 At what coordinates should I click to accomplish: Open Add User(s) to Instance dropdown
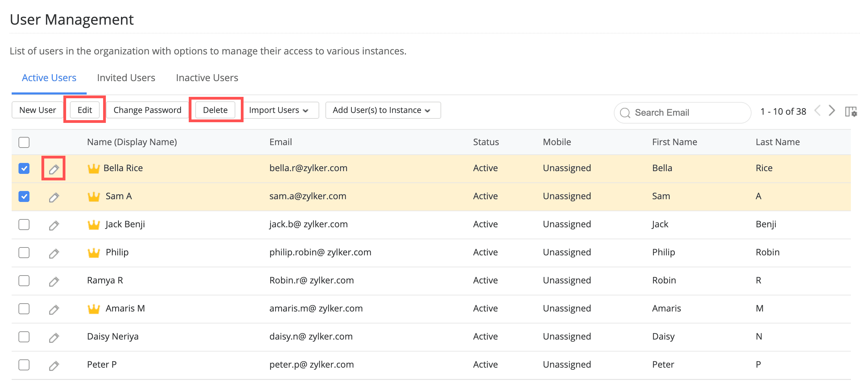(382, 110)
